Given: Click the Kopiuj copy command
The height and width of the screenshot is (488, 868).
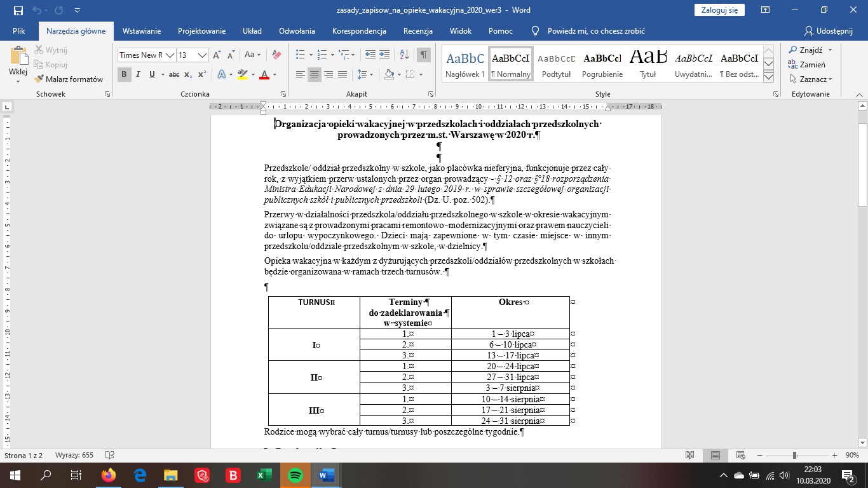Looking at the screenshot, I should 51,65.
